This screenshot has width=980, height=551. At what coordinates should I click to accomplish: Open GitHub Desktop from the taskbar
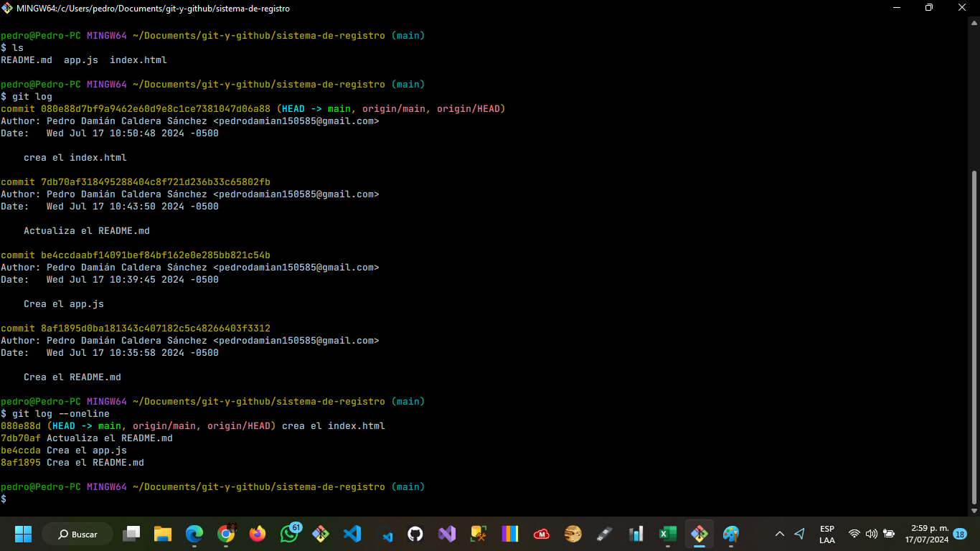pos(415,534)
